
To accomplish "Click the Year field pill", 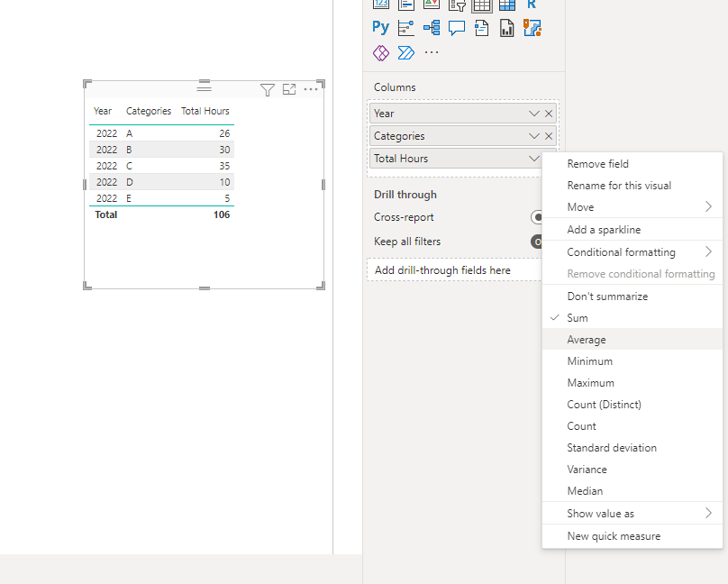I will coord(463,114).
